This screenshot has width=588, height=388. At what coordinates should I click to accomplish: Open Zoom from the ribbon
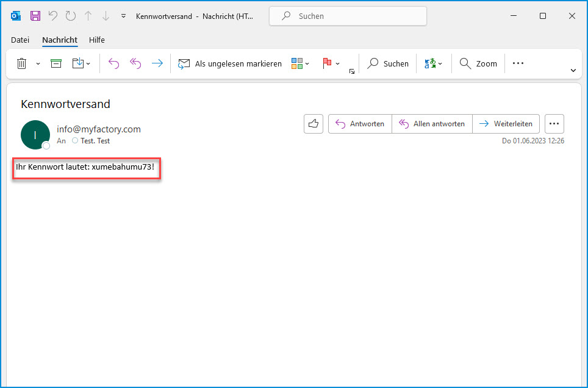point(478,63)
